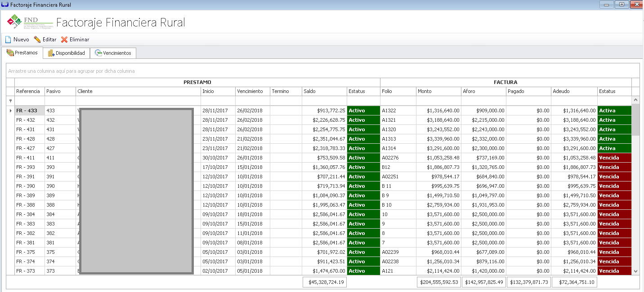Viewport: 644px width, 292px height.
Task: Click the Folio column header
Action: tap(398, 91)
